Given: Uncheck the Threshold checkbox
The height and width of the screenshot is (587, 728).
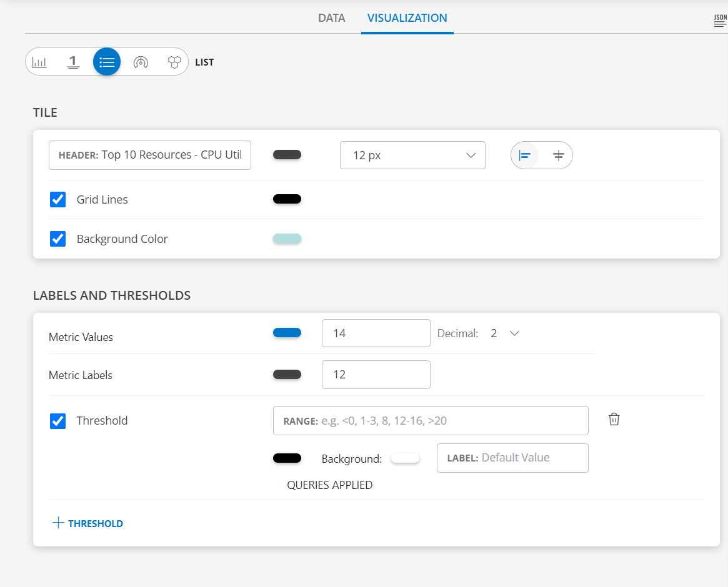Looking at the screenshot, I should coord(57,421).
